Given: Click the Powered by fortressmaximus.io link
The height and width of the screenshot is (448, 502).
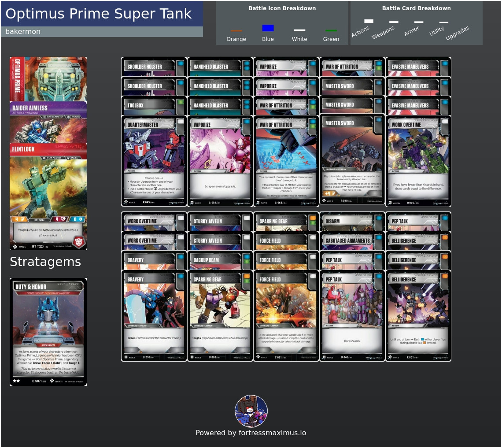Looking at the screenshot, I should pos(251,433).
